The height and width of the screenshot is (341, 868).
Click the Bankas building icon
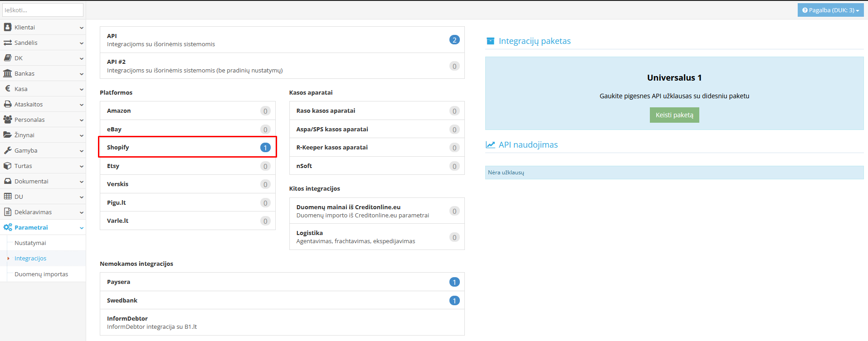tap(7, 73)
